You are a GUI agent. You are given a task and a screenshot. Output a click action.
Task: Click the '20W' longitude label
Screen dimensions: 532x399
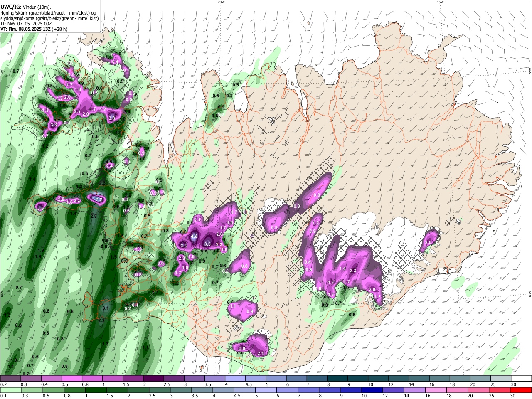(221, 2)
